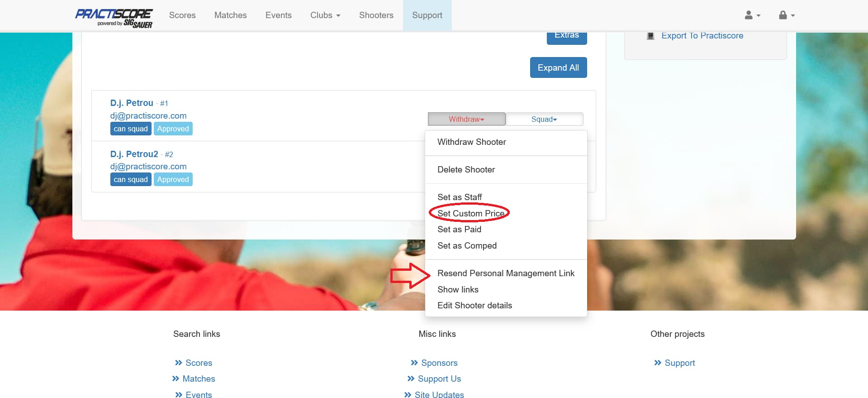This screenshot has height=398, width=868.
Task: Click the chevron icon beside Sponsors footer link
Action: coord(414,363)
